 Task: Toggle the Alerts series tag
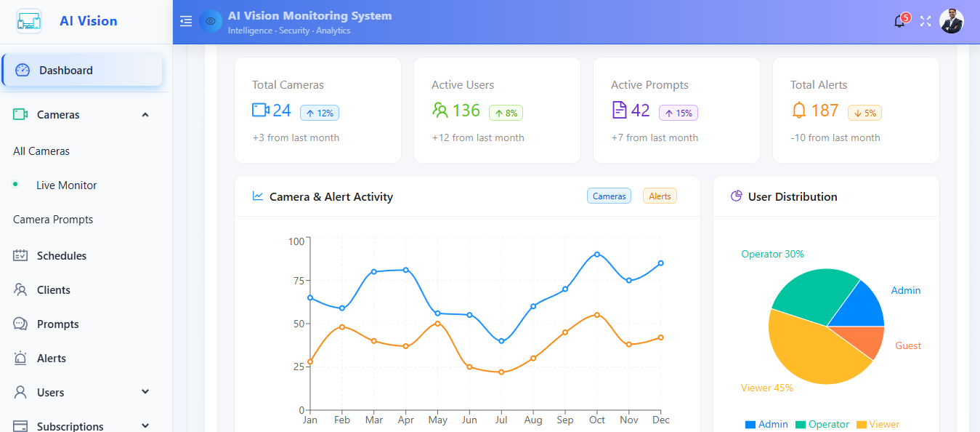click(660, 196)
